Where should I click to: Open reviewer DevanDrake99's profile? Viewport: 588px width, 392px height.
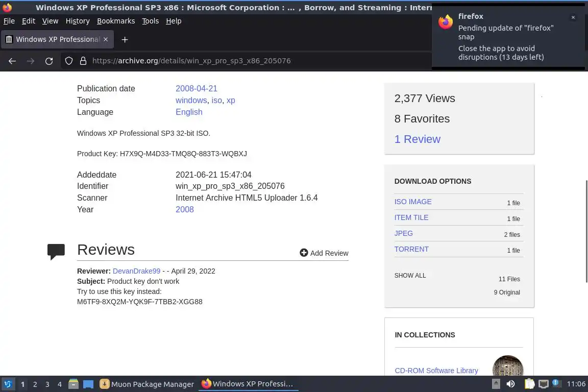pyautogui.click(x=136, y=271)
